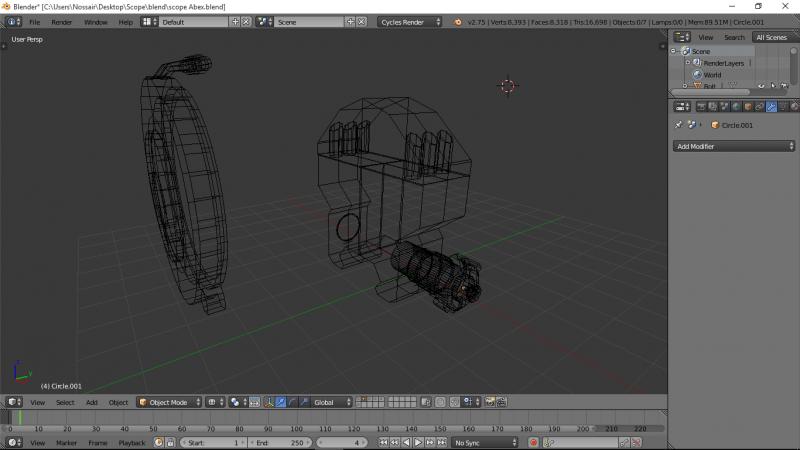The height and width of the screenshot is (450, 800).
Task: Open the Render Layers properties tab icon
Action: pyautogui.click(x=713, y=107)
